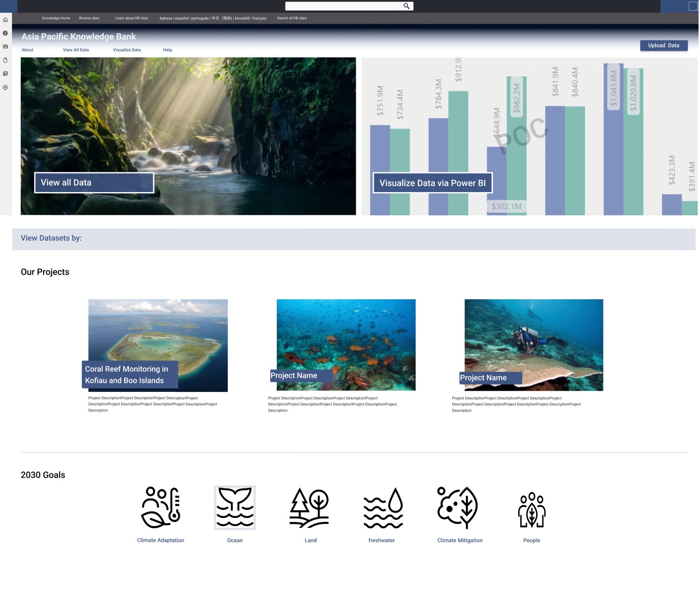This screenshot has height=616, width=699.
Task: Click the card view icon in the sidebar
Action: 5,46
